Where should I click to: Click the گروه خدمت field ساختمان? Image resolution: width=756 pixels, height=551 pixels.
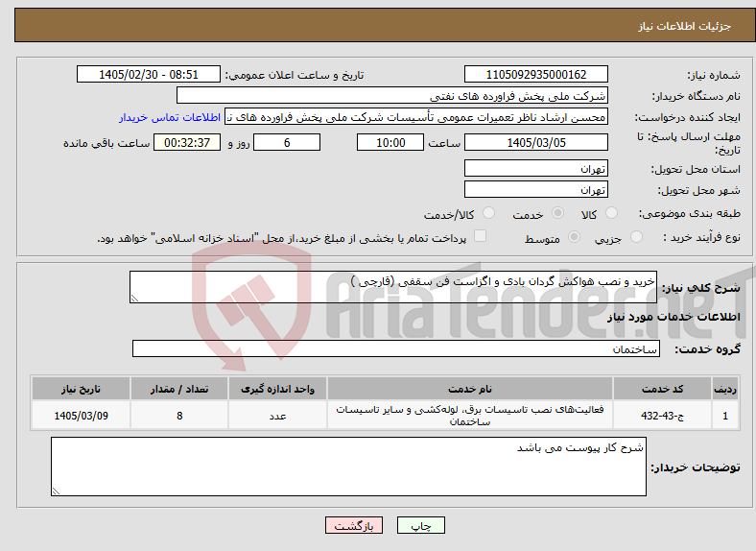pos(396,348)
